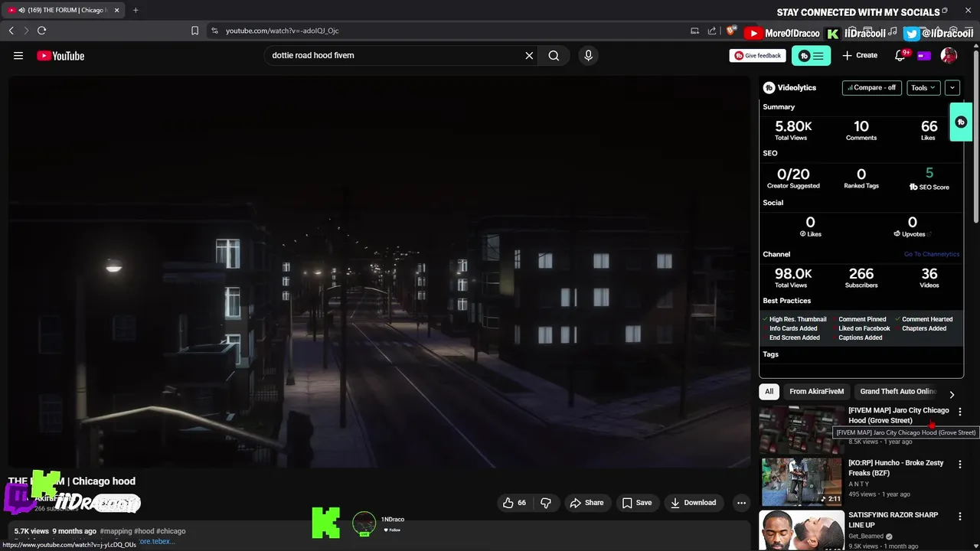Open Jaro City Chicago Hood video title
Screen dimensions: 980x551
898,415
